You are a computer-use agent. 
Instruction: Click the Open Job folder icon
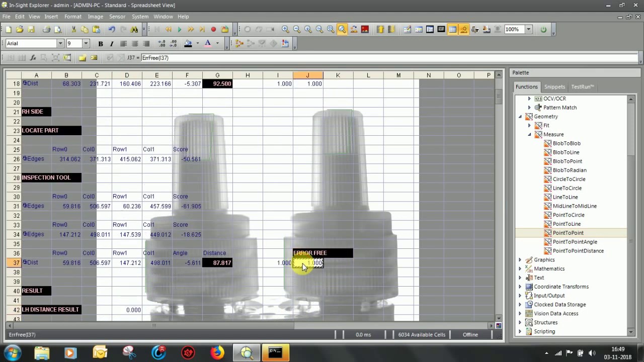point(20,30)
